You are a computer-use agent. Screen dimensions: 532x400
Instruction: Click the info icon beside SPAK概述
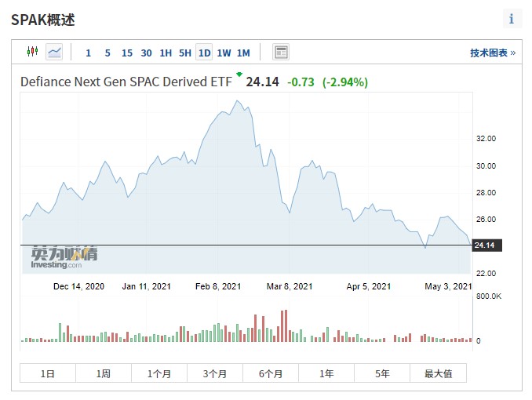[x=512, y=19]
